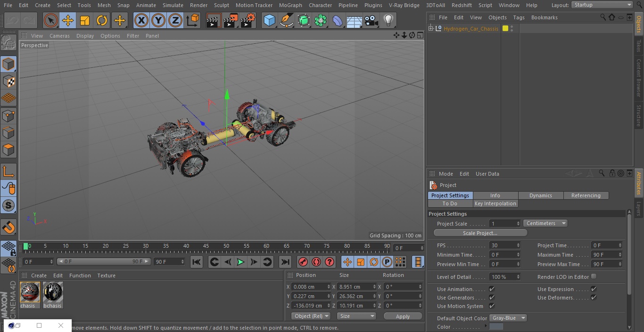This screenshot has width=644, height=332.
Task: Open the Layout Startup dropdown
Action: (602, 5)
